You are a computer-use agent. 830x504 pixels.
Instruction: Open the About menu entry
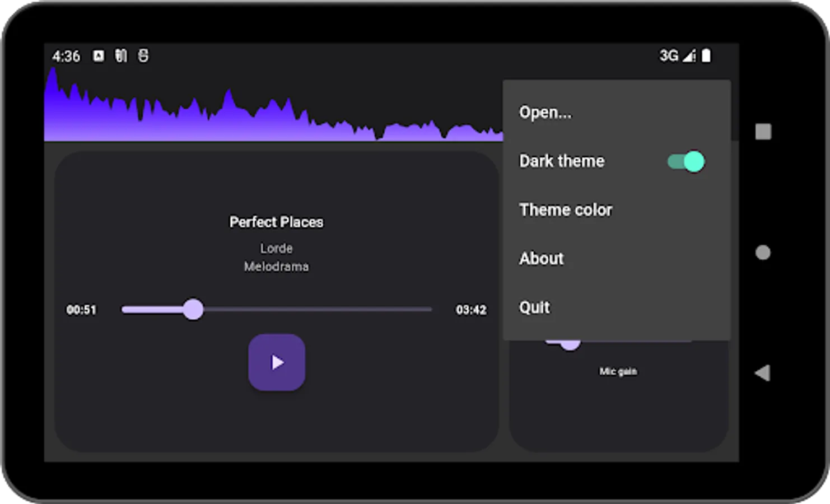[x=617, y=259]
